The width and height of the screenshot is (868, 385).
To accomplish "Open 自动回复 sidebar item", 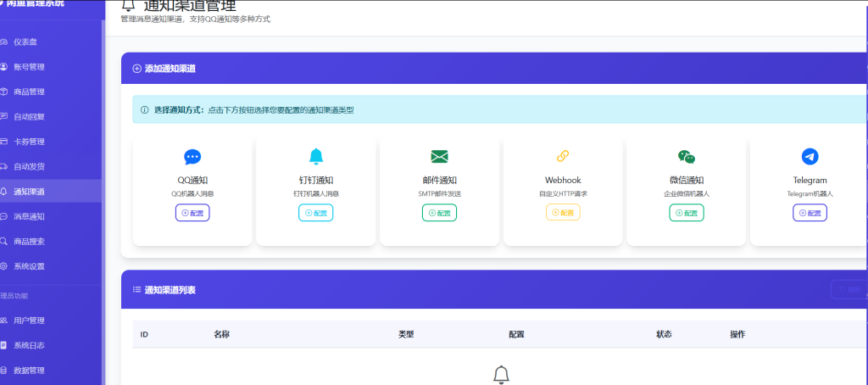I will 28,116.
